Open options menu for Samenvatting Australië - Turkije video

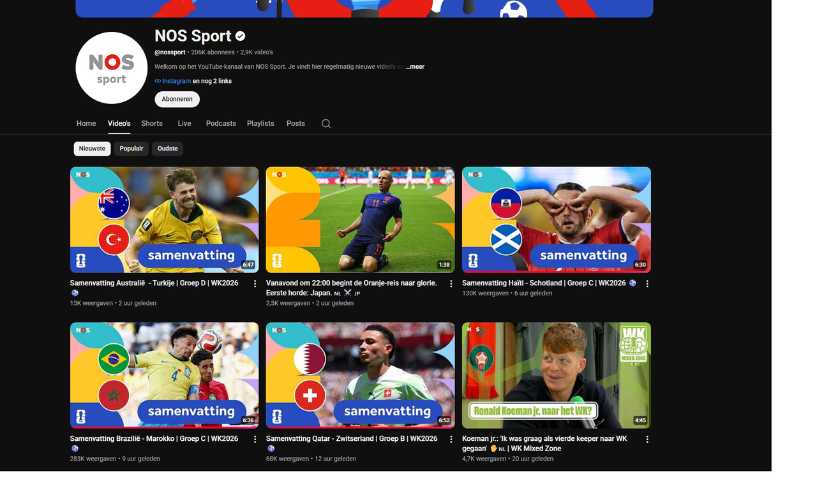255,284
